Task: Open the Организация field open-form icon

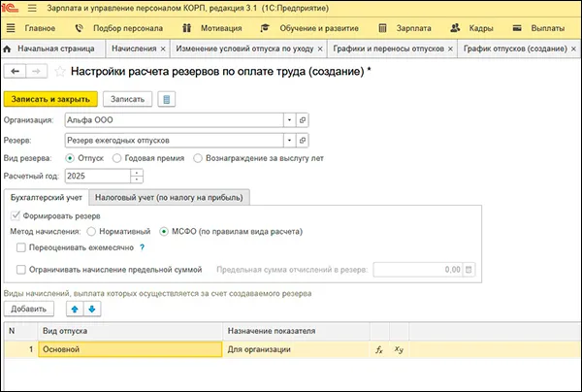Action: click(302, 120)
